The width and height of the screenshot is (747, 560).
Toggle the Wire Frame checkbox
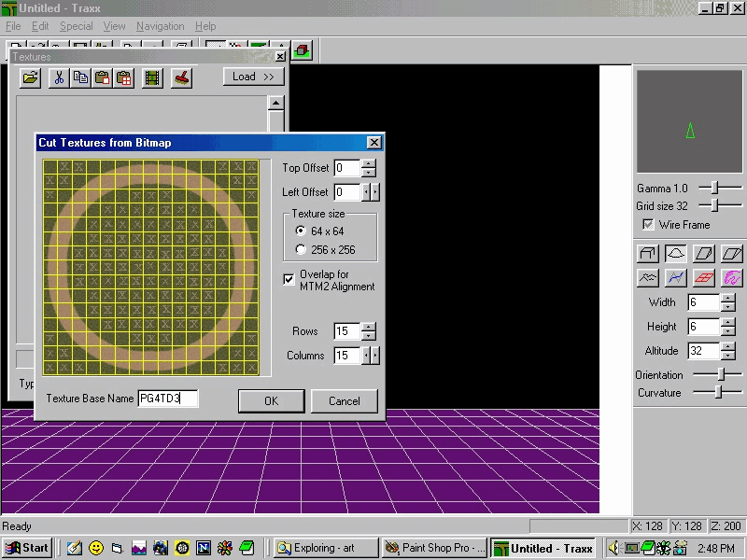(x=648, y=225)
